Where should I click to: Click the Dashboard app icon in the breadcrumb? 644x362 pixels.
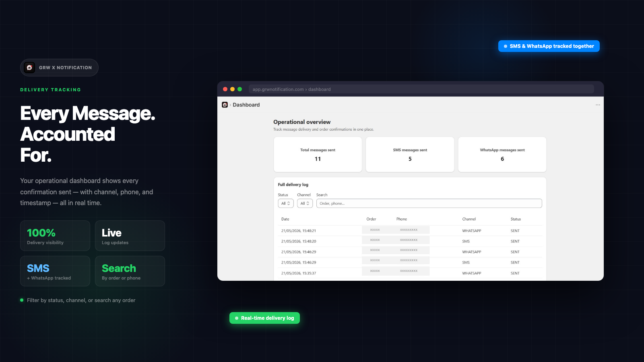click(x=225, y=105)
